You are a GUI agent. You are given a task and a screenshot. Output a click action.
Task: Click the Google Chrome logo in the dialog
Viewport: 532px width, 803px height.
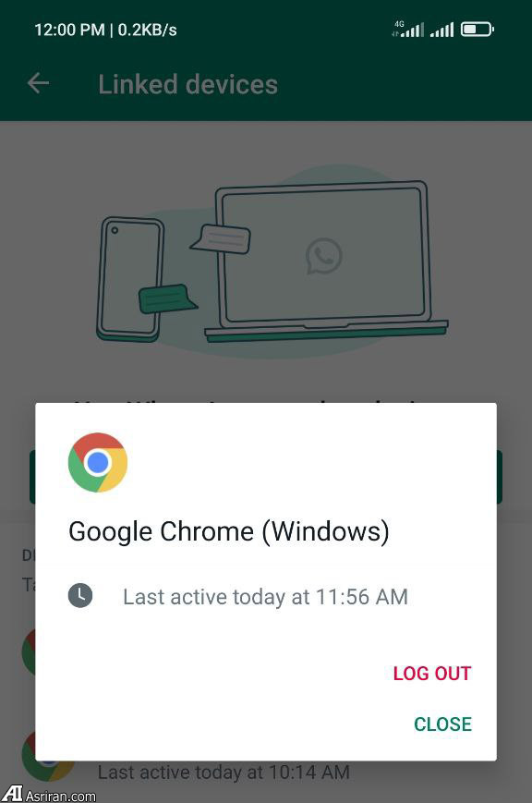point(98,462)
